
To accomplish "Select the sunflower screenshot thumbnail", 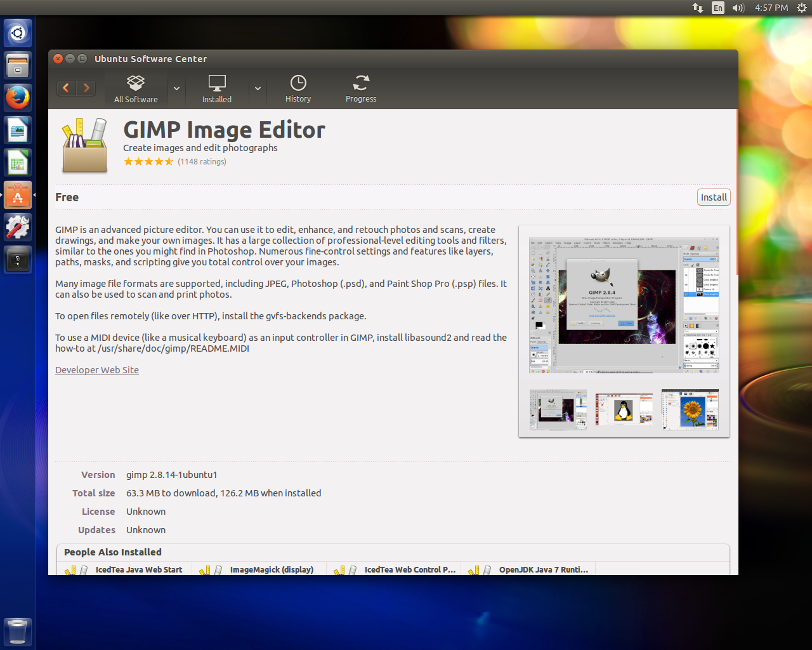I will coord(690,409).
